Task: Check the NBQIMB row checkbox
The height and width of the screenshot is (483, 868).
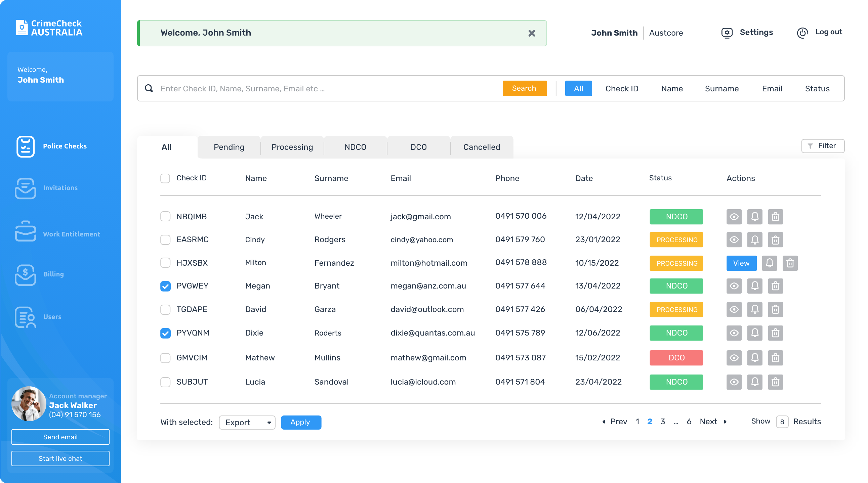Action: tap(165, 216)
